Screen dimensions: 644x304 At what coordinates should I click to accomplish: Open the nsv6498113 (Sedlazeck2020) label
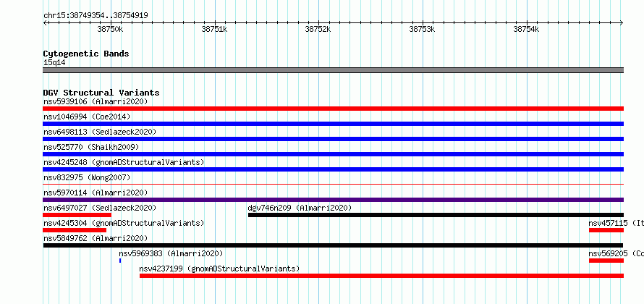pos(100,132)
